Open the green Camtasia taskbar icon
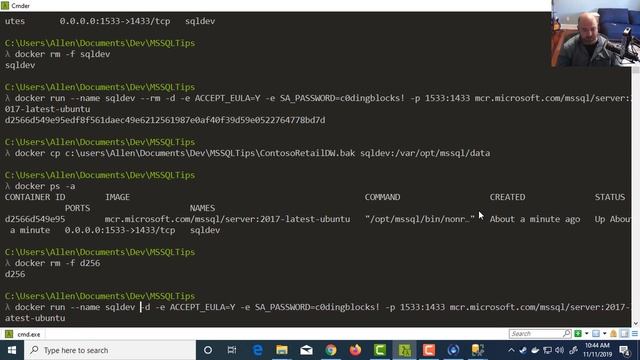This screenshot has width=640, height=360. [380, 350]
